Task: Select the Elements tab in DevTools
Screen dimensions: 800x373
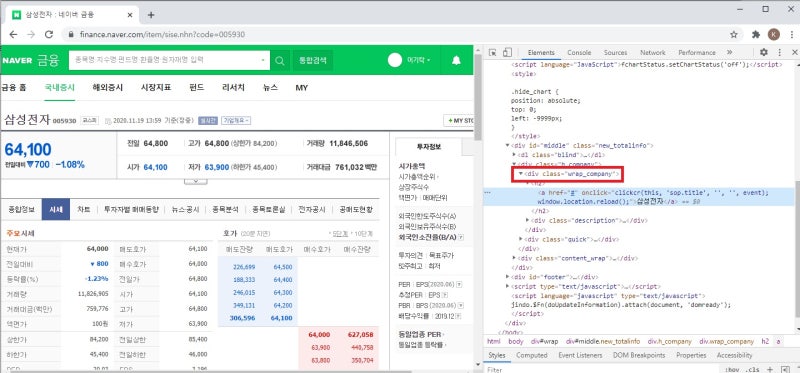Action: coord(541,52)
